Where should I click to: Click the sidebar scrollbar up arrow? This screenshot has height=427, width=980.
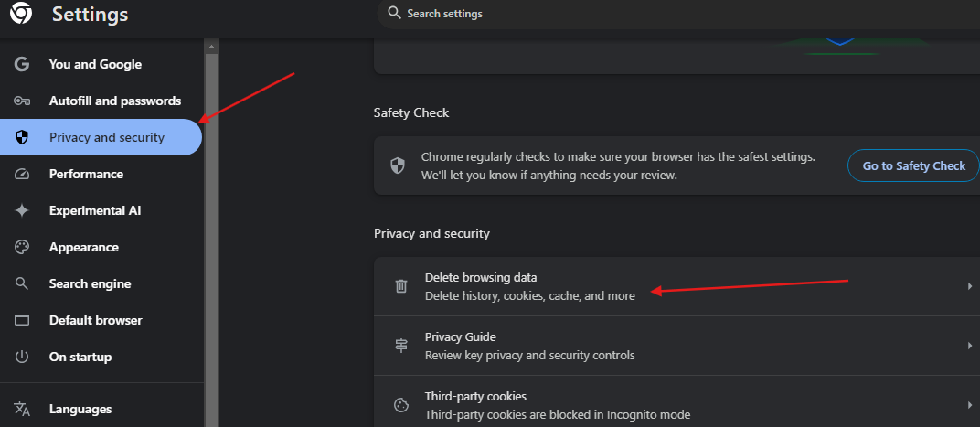pos(211,47)
